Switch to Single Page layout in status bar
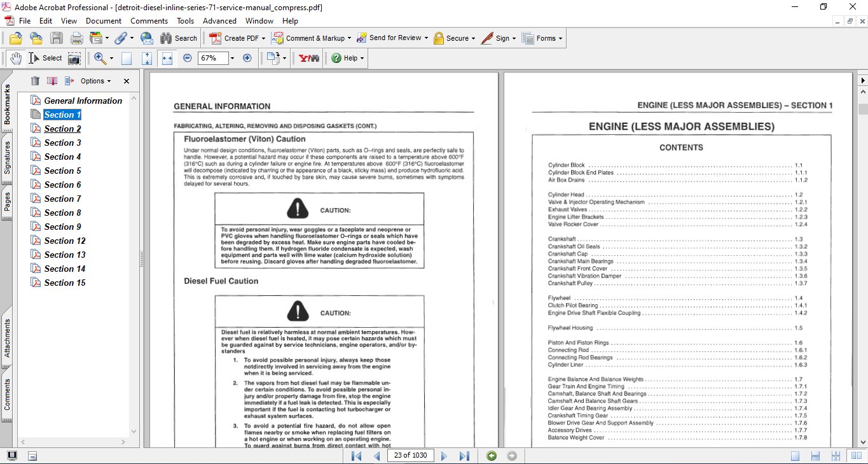The width and height of the screenshot is (868, 464). (795, 456)
